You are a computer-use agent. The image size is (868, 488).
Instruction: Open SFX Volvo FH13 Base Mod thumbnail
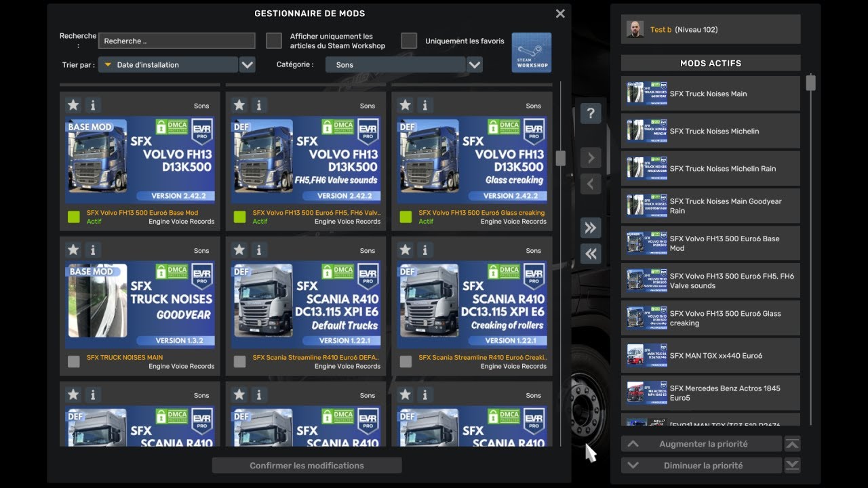pyautogui.click(x=140, y=161)
